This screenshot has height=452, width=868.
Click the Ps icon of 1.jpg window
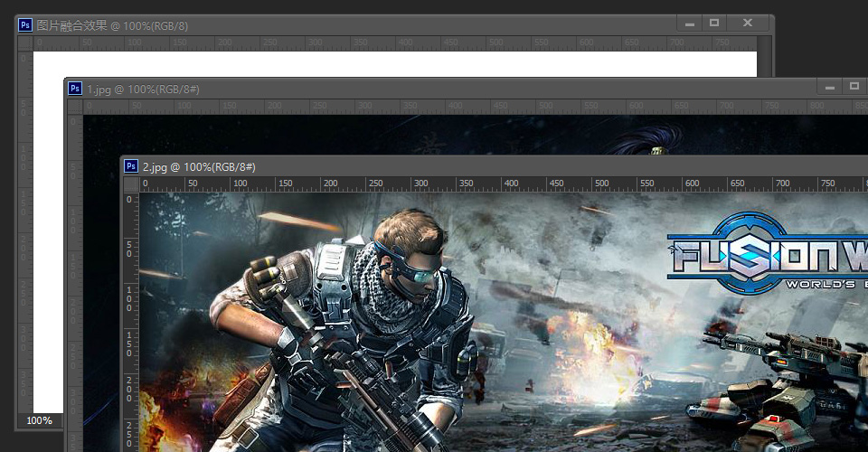tap(75, 89)
